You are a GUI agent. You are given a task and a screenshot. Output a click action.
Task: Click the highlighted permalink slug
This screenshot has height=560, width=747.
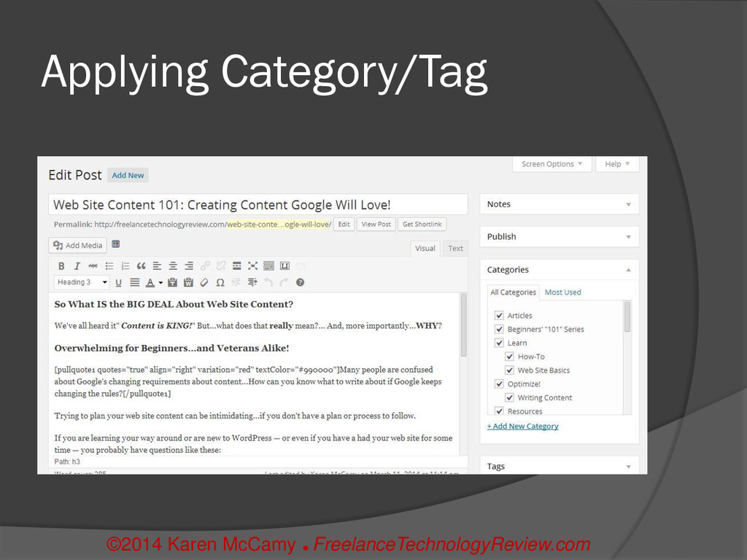click(x=279, y=225)
